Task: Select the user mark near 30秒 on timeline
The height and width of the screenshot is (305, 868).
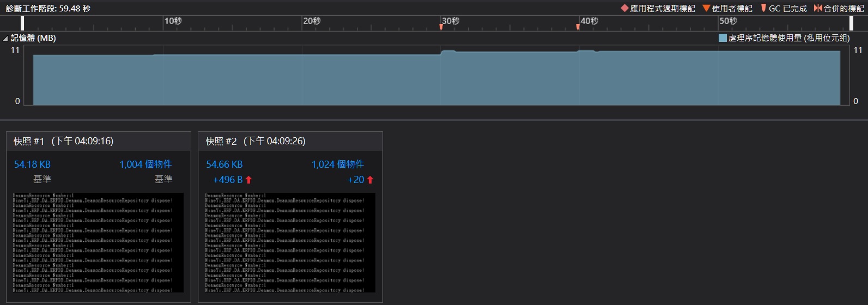Action: [441, 27]
